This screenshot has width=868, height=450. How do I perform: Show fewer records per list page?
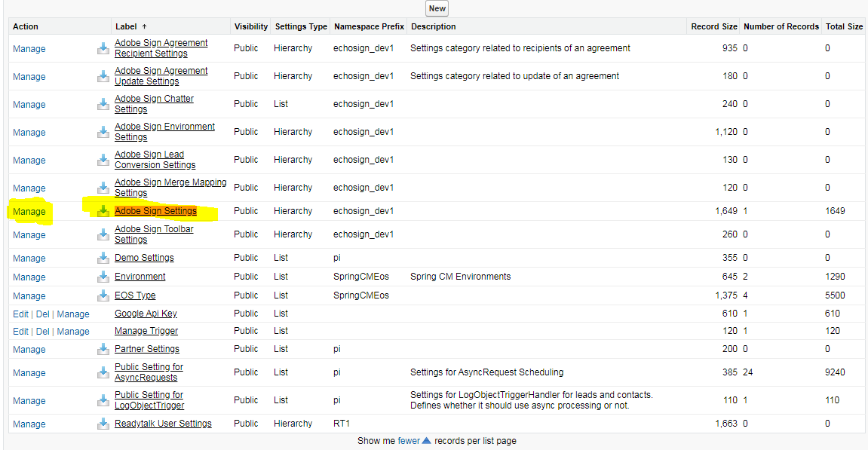[x=409, y=441]
